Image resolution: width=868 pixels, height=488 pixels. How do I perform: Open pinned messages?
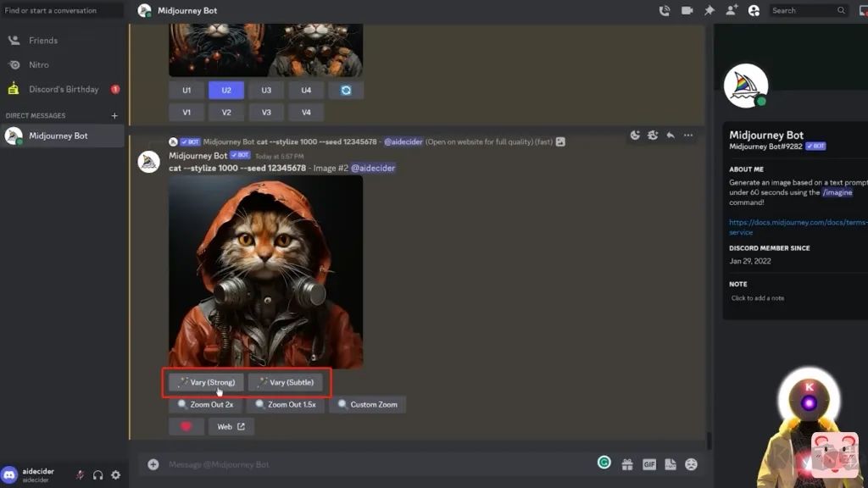pos(709,10)
